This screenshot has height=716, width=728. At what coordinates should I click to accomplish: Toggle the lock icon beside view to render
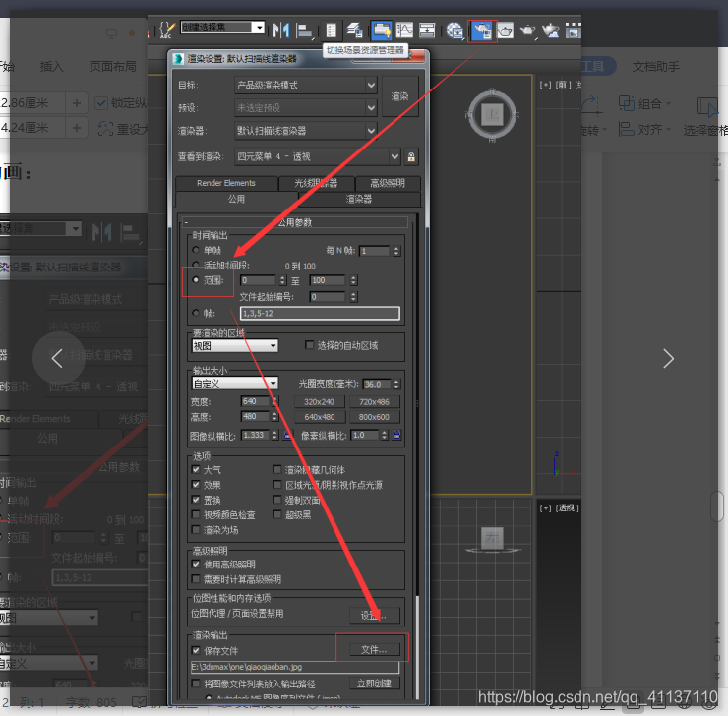click(x=411, y=156)
